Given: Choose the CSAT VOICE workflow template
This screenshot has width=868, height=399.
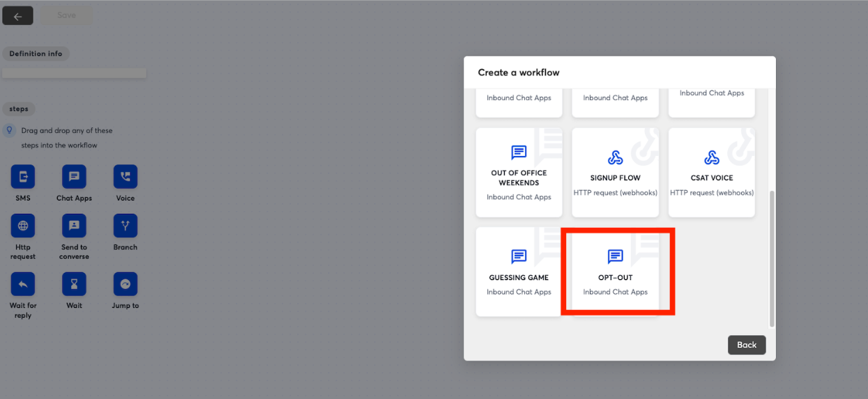Looking at the screenshot, I should pos(711,172).
